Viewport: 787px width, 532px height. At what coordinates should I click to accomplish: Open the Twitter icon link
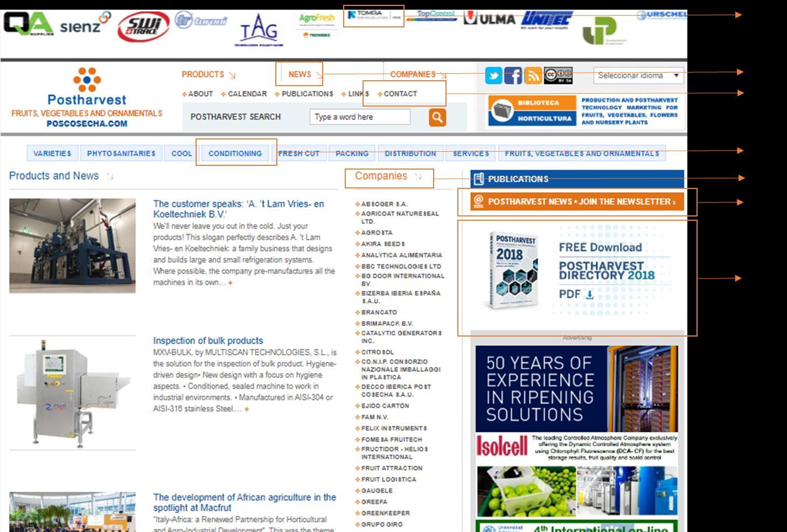pyautogui.click(x=493, y=76)
